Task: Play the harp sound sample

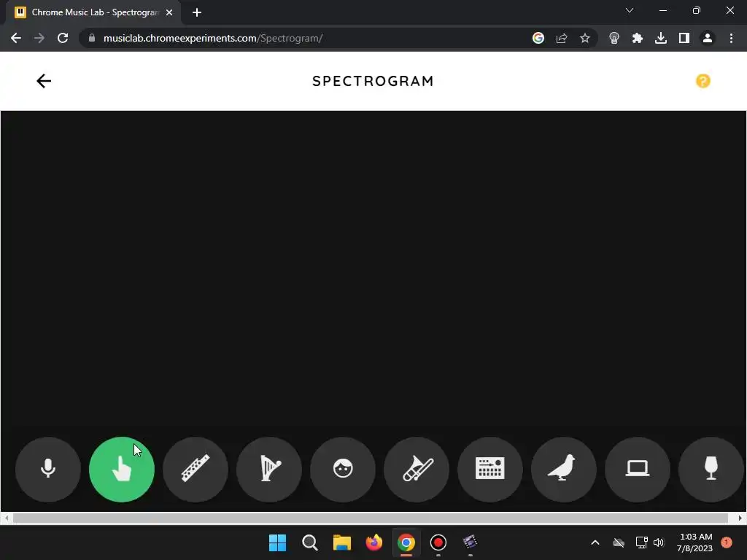Action: pyautogui.click(x=269, y=469)
